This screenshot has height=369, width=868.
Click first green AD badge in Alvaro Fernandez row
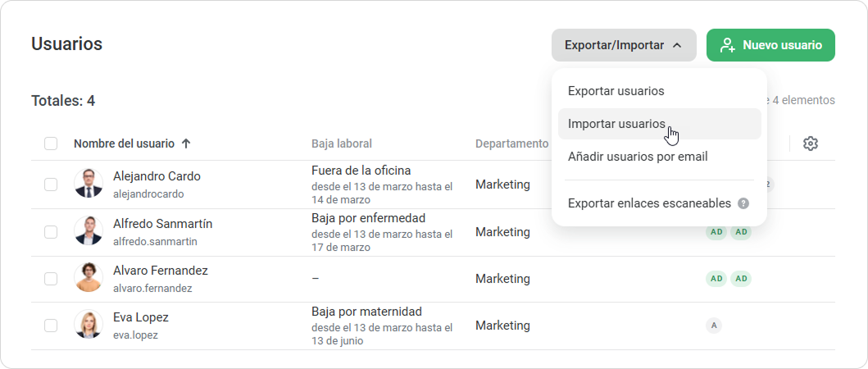(x=716, y=279)
